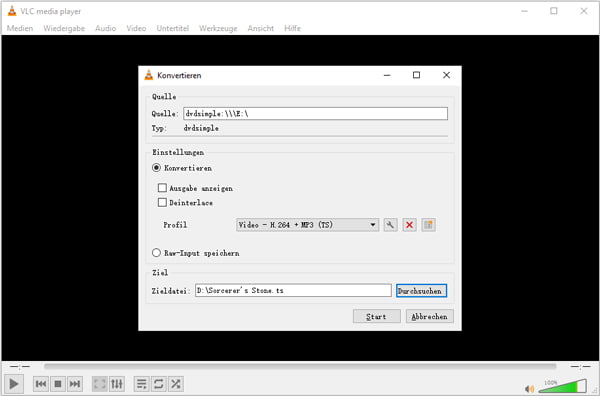Image resolution: width=600 pixels, height=396 pixels.
Task: Click the Quelle source input field
Action: (x=315, y=113)
